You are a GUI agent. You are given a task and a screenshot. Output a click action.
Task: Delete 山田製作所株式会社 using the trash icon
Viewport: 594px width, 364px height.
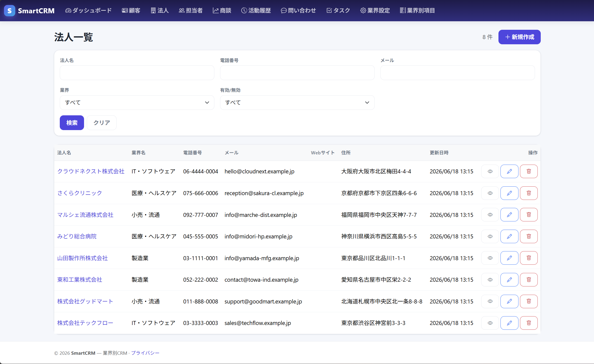[x=529, y=258]
